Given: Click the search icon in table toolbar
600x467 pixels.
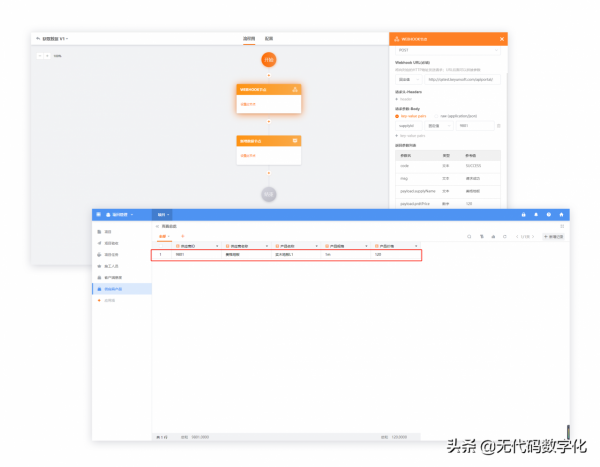Looking at the screenshot, I should click(469, 236).
